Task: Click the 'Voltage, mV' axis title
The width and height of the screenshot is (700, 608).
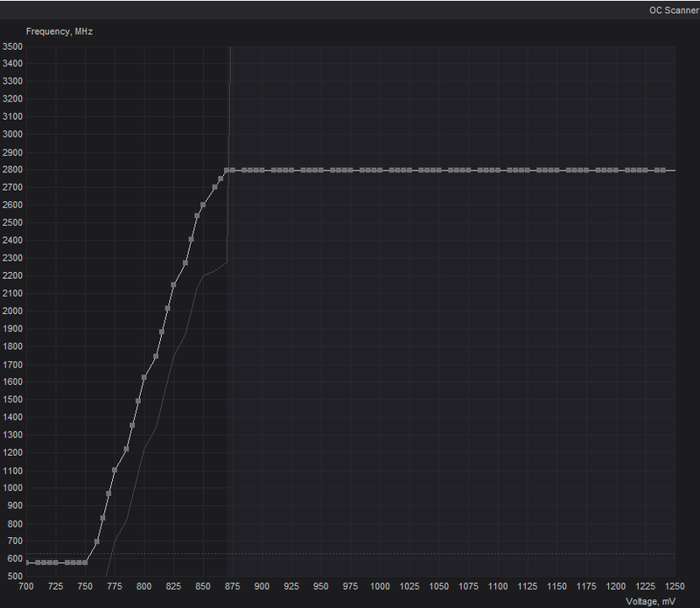Action: [650, 601]
